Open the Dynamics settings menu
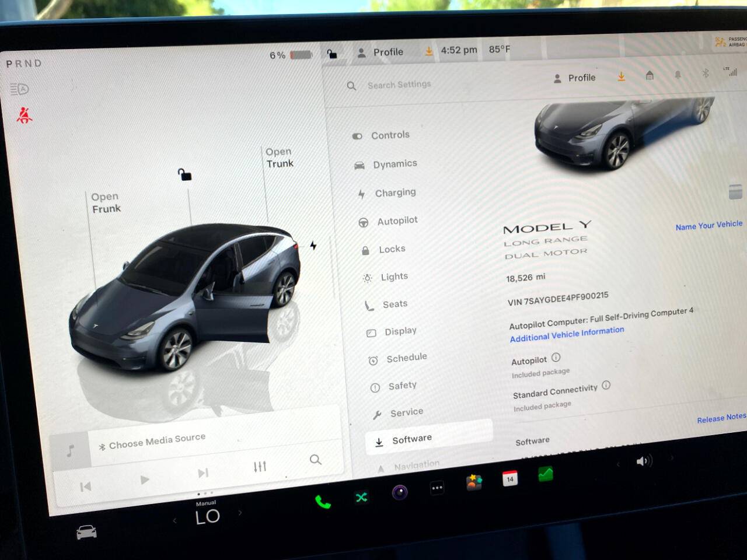 tap(386, 164)
